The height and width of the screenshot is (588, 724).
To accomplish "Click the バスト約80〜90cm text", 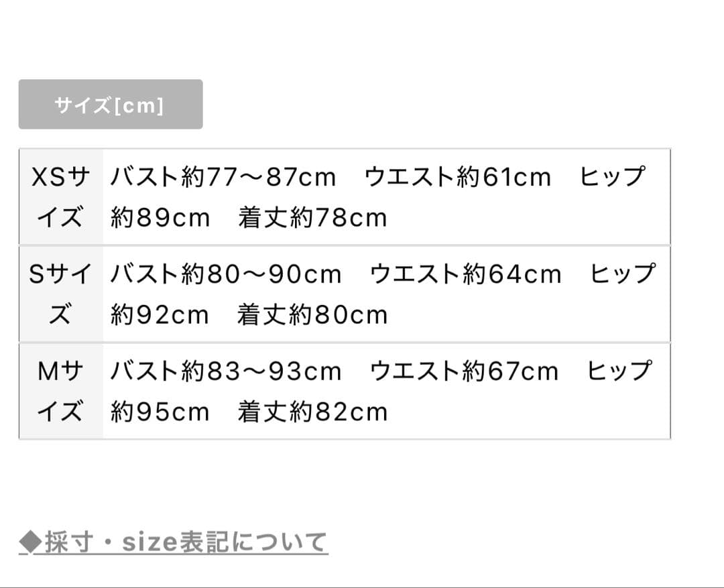I will tap(226, 274).
